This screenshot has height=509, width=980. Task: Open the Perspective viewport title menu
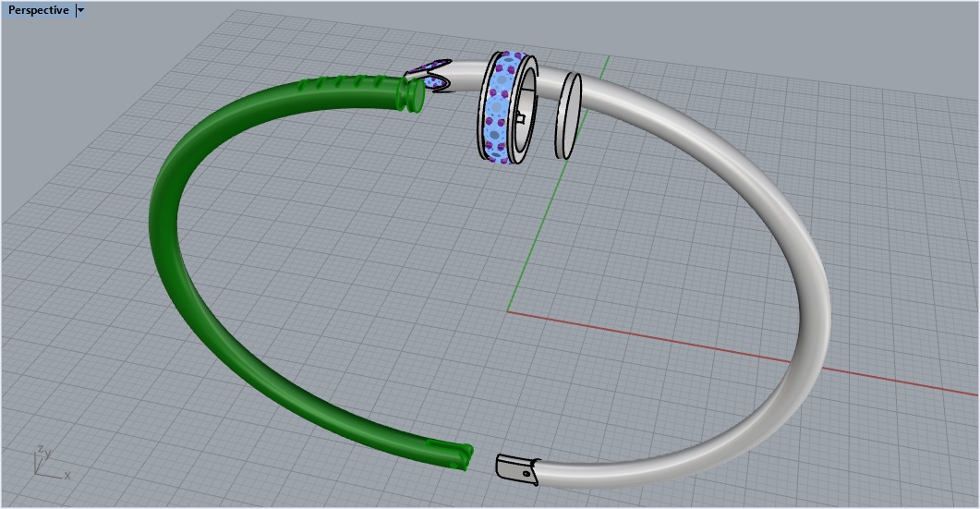[x=38, y=10]
